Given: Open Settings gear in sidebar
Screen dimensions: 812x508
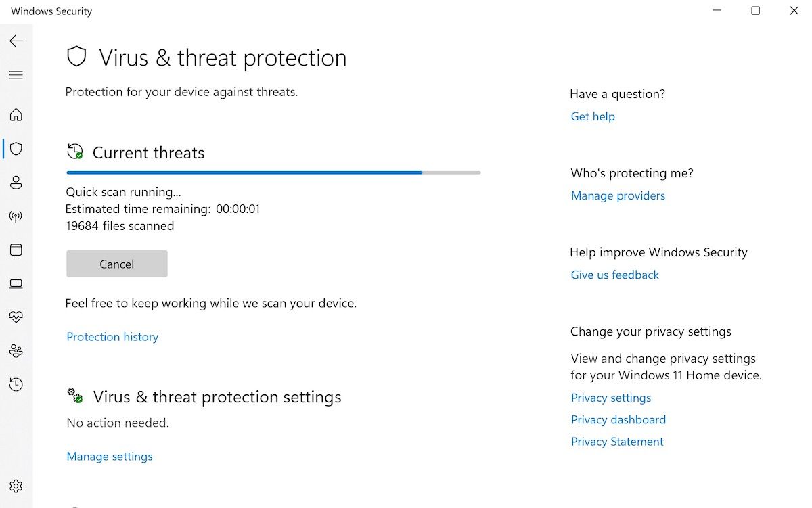Looking at the screenshot, I should point(16,486).
